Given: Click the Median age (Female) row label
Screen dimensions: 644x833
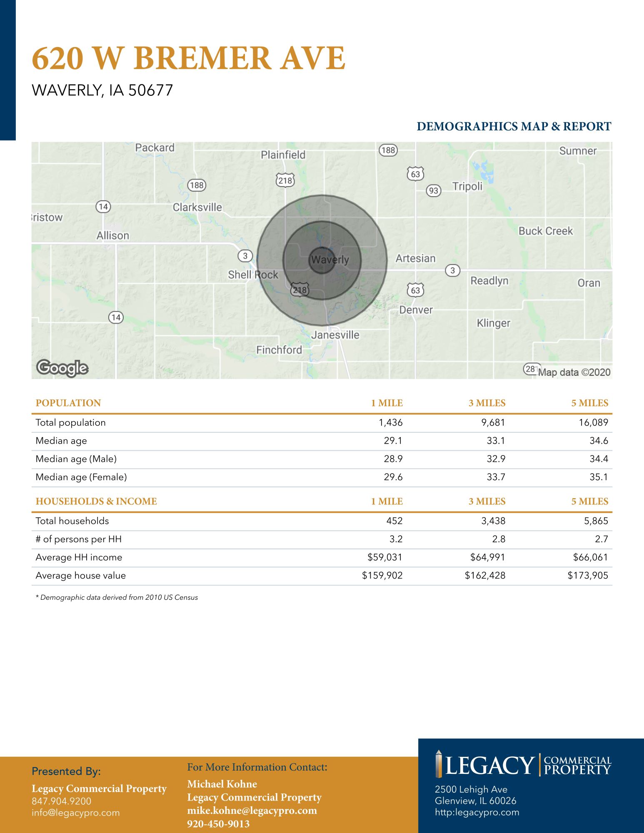Looking at the screenshot, I should tap(81, 477).
